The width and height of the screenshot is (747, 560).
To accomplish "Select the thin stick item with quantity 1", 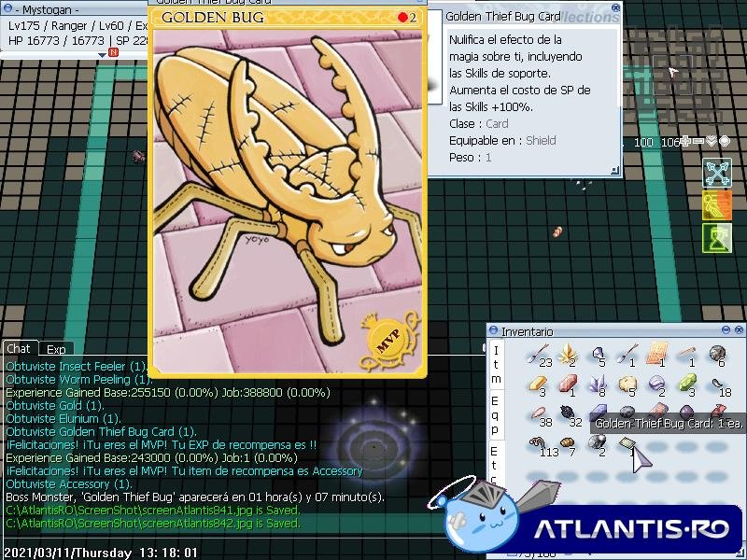I will point(686,355).
